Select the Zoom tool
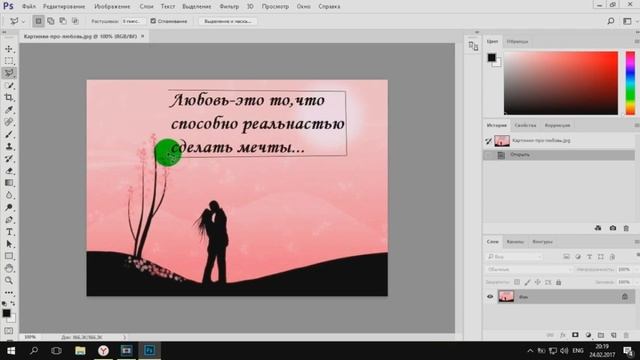 click(9, 281)
